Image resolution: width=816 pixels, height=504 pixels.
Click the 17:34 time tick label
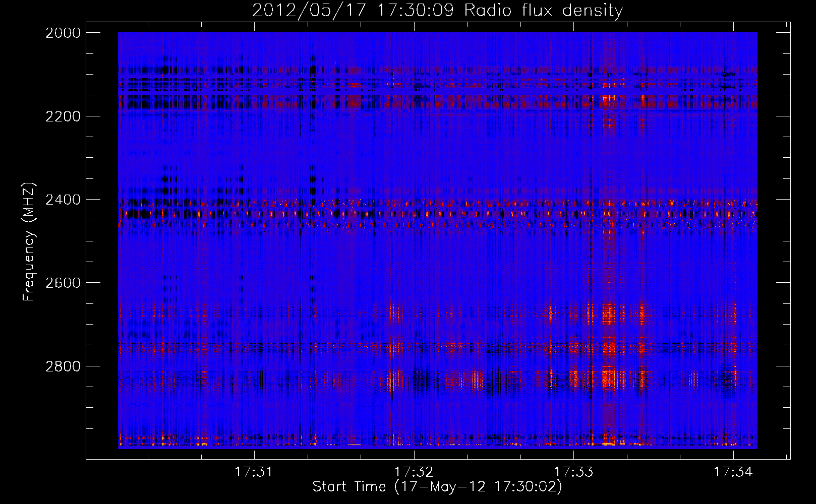click(x=733, y=472)
